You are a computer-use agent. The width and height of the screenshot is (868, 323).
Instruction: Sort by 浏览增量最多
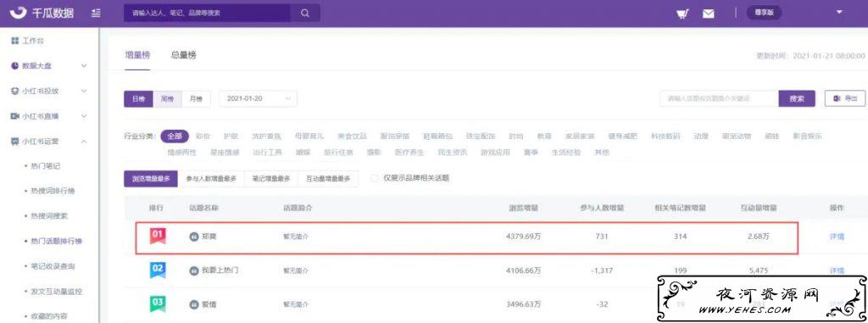151,178
